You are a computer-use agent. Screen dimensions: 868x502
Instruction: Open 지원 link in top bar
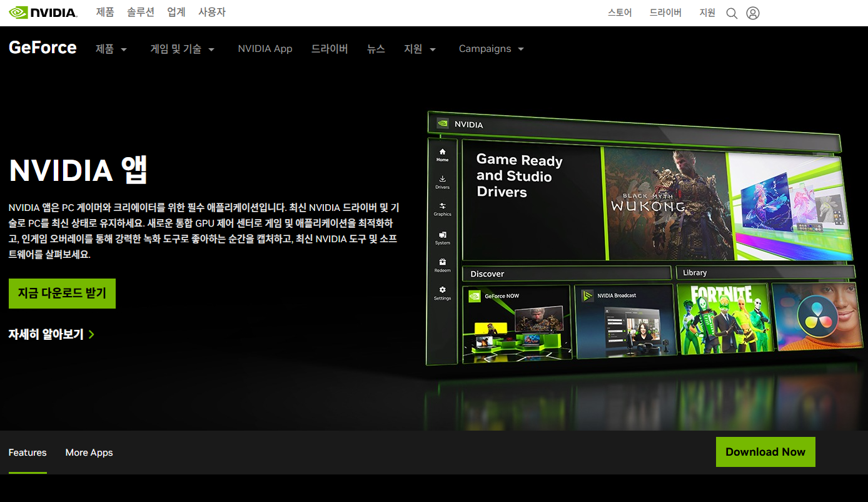(x=707, y=13)
